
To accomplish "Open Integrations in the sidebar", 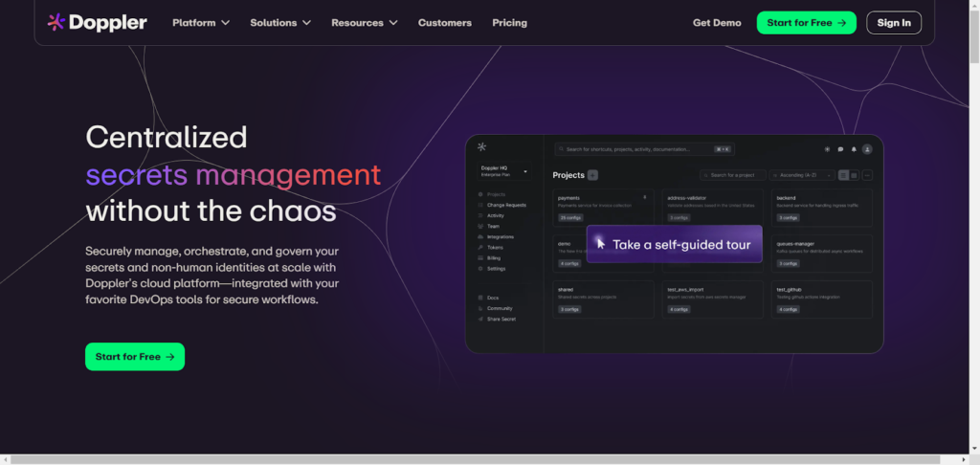I will [x=496, y=237].
